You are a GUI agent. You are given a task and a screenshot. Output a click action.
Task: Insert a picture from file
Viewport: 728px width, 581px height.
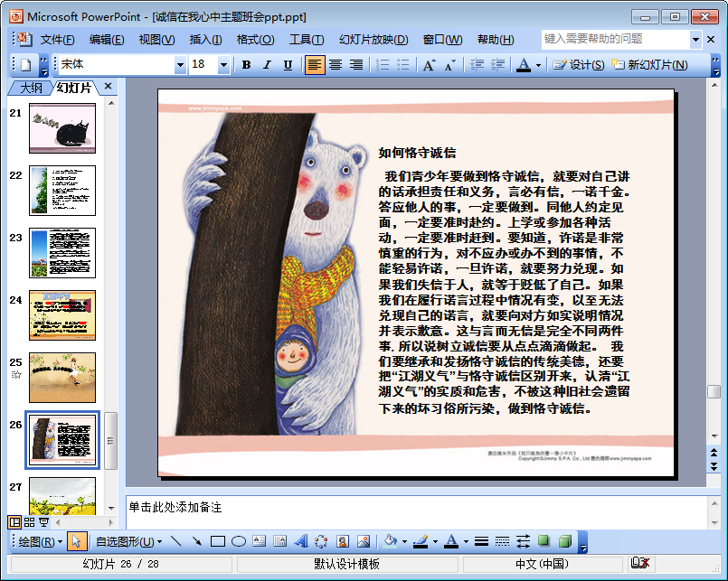(x=364, y=541)
